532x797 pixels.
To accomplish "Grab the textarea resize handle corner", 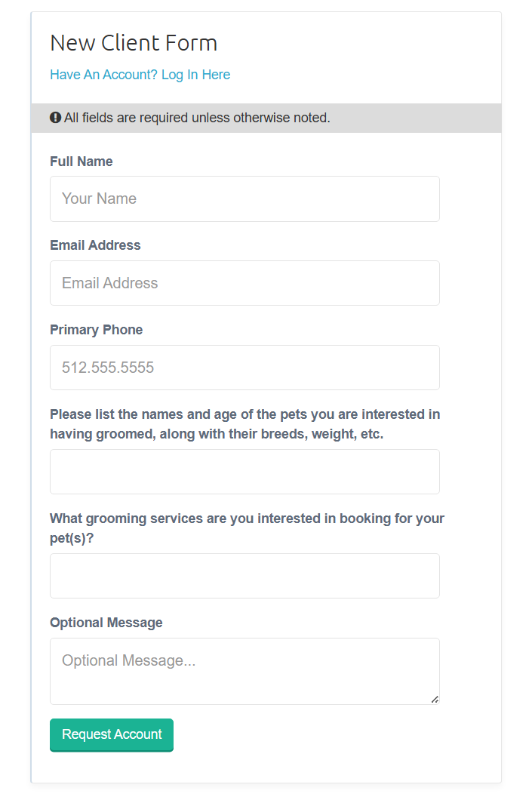I will pyautogui.click(x=435, y=700).
